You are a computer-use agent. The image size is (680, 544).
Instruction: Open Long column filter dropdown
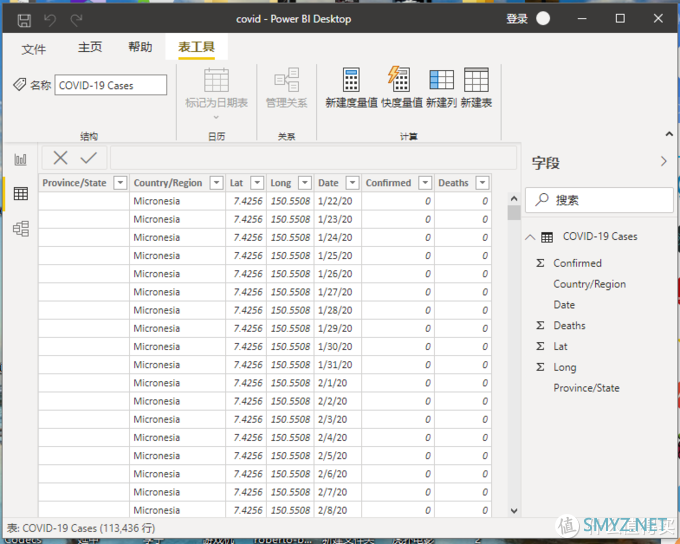(x=305, y=183)
